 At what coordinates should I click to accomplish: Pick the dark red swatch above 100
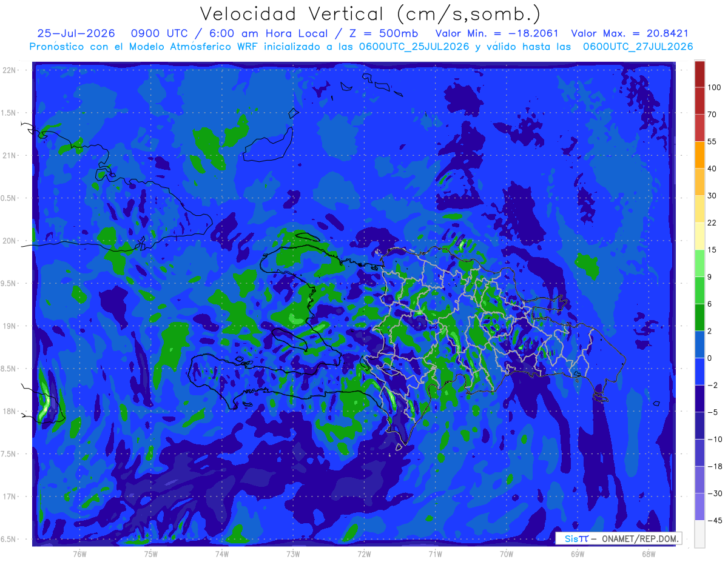(x=699, y=74)
